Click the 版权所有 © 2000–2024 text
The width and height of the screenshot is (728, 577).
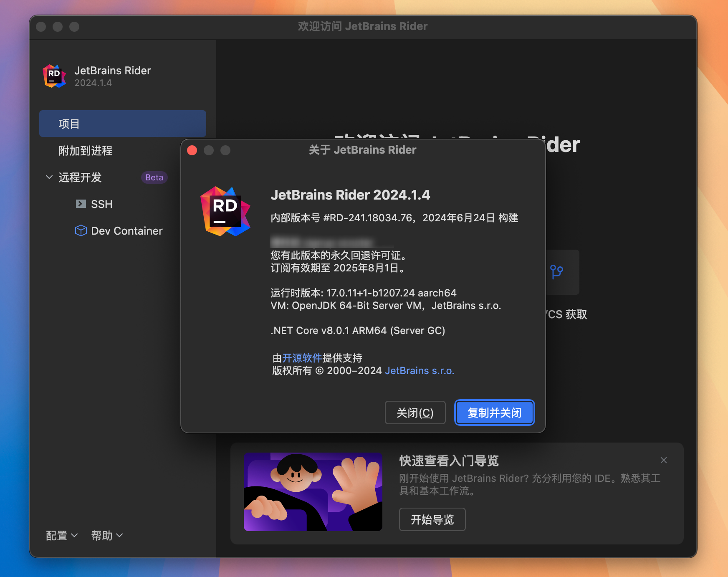(x=327, y=371)
